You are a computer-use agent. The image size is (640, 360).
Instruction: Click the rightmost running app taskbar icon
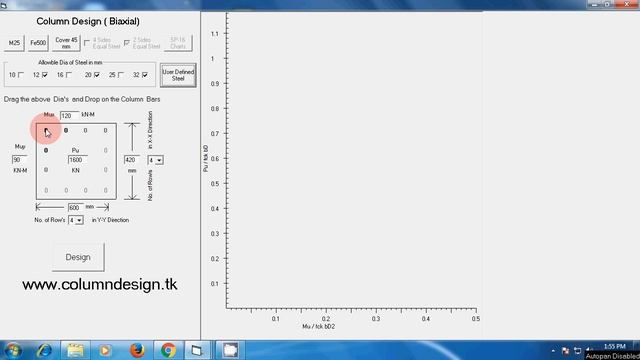(231, 350)
